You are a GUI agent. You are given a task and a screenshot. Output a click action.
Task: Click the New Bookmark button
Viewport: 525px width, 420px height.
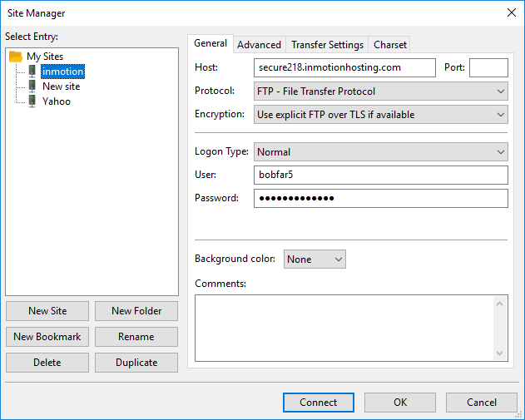[x=47, y=337]
